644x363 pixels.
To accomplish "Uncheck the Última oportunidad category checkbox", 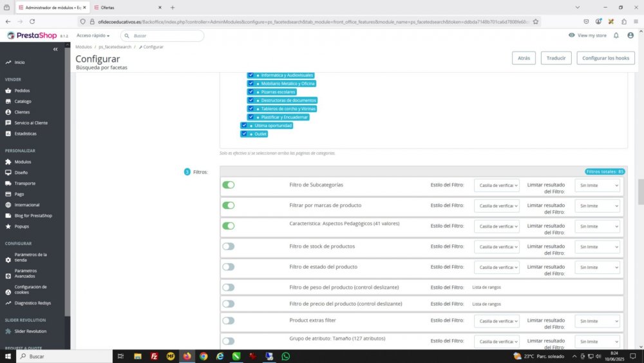I will pos(244,125).
